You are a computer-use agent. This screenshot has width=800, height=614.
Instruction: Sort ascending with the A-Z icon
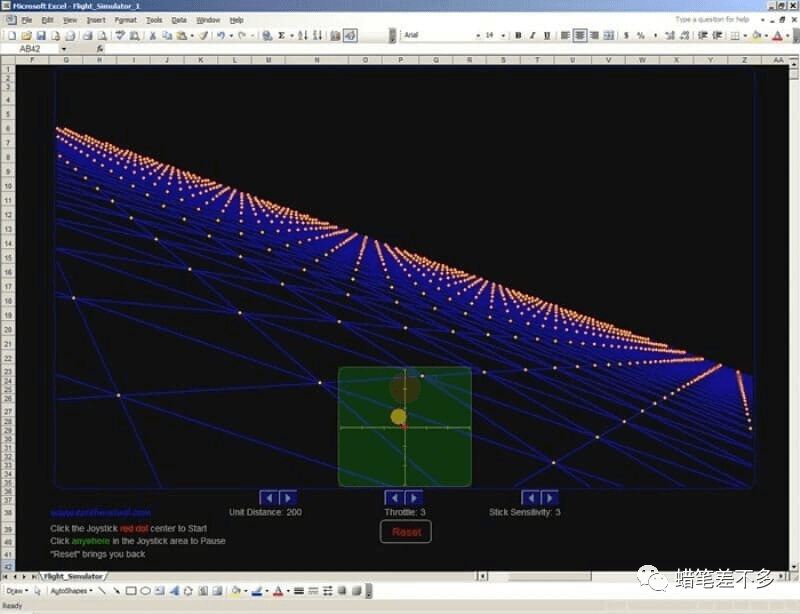point(303,35)
